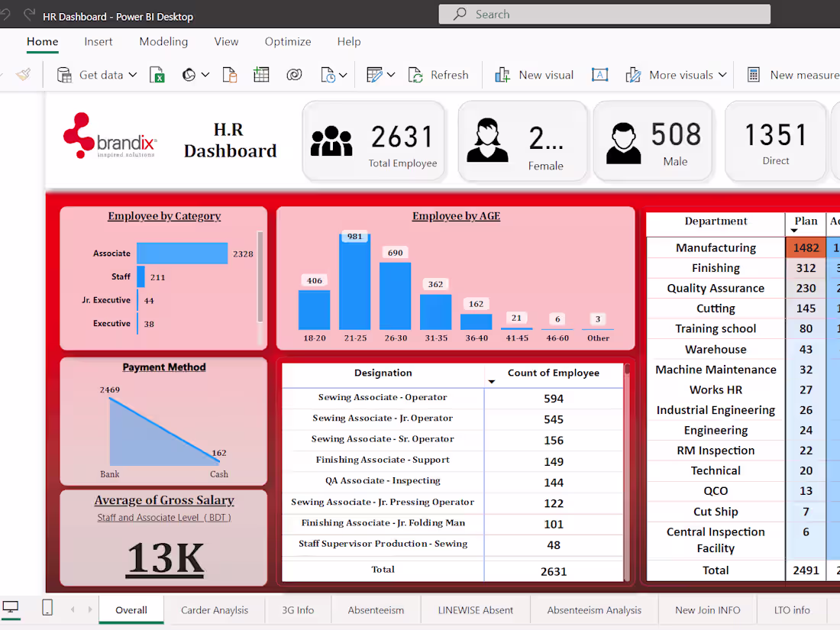Open the Excel workbook import icon
840x630 pixels.
click(x=157, y=74)
